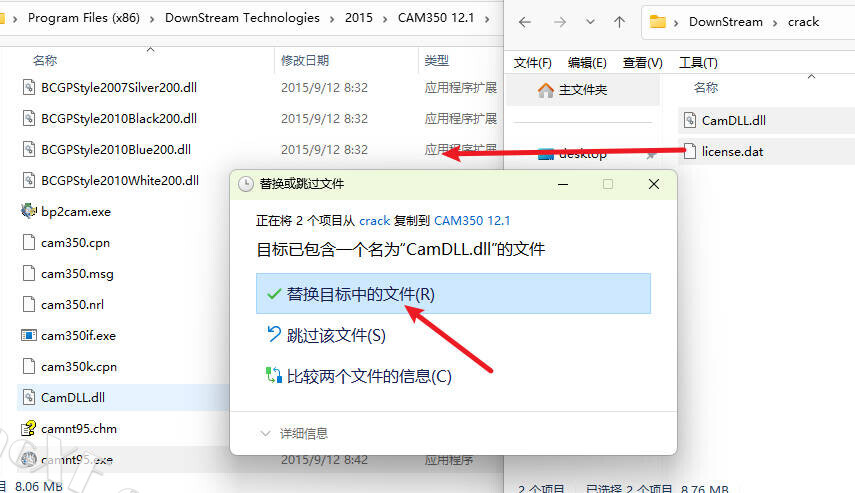Choose 跳过该文件(S)

tap(336, 335)
